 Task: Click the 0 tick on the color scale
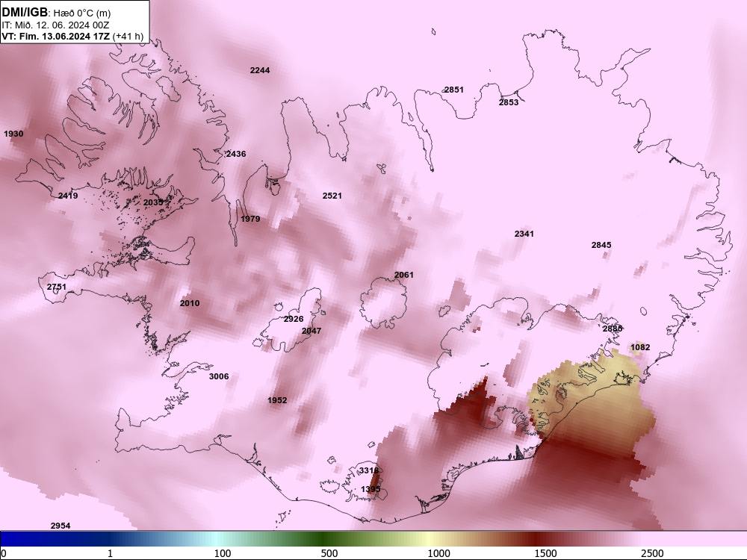coord(4,553)
